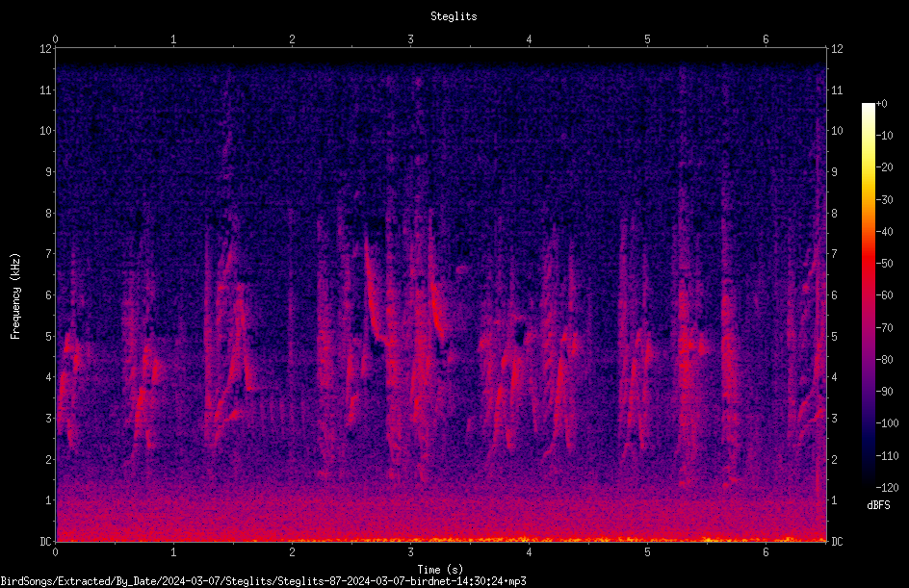Click the 3 second bottom time tick
909x588 pixels.
[x=410, y=552]
